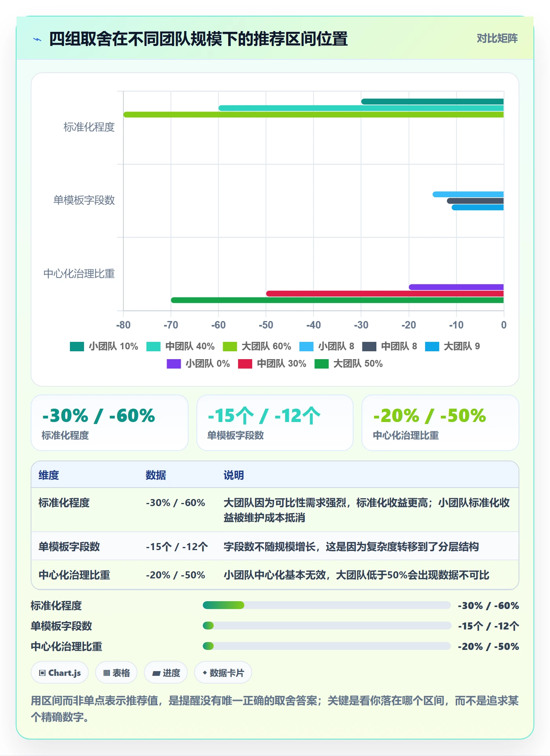Open the -30% / -60% 标准化程度 card

110,423
